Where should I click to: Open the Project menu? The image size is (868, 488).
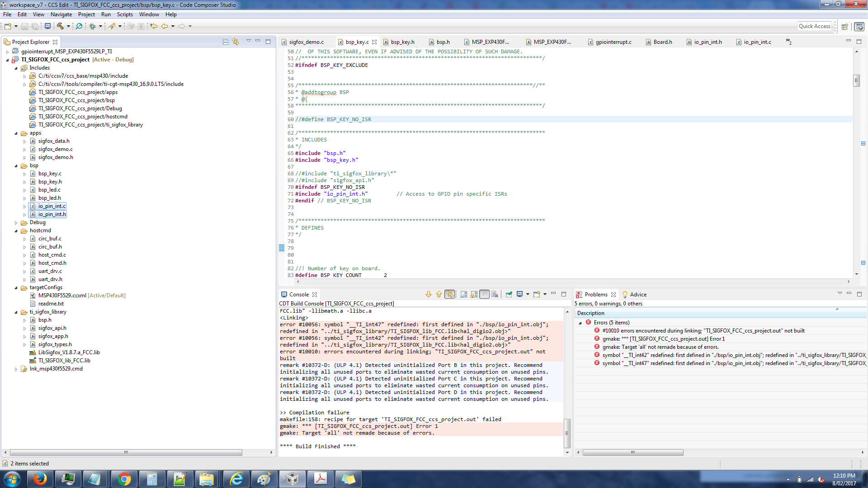tap(86, 14)
